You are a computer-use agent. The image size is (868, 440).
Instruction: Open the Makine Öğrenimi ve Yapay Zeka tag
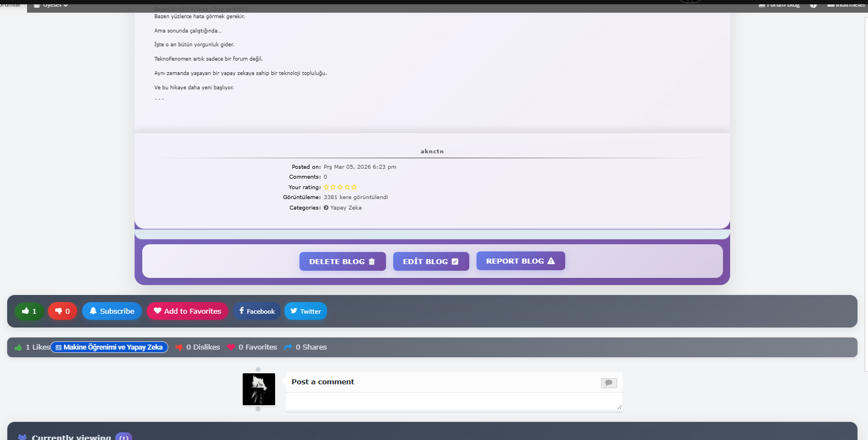pos(109,347)
